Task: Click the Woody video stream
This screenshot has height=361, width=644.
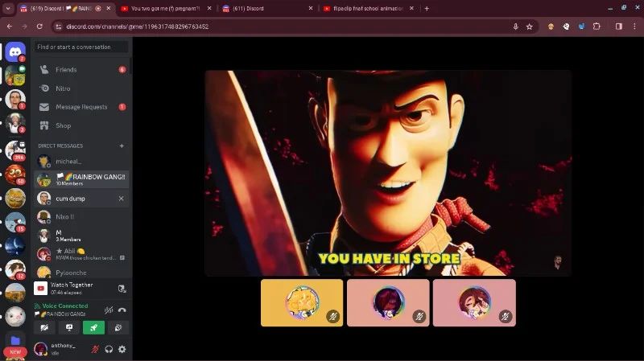Action: pyautogui.click(x=388, y=173)
